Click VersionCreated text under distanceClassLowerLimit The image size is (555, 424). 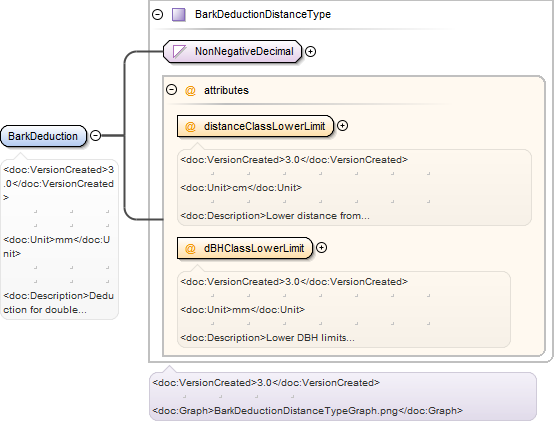[294, 160]
